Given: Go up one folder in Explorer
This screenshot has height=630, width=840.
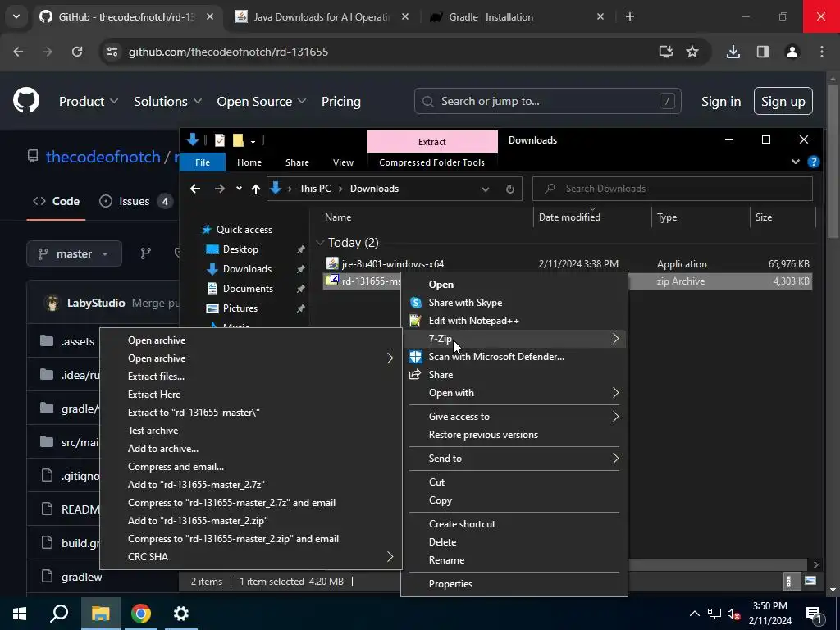Looking at the screenshot, I should [x=256, y=189].
